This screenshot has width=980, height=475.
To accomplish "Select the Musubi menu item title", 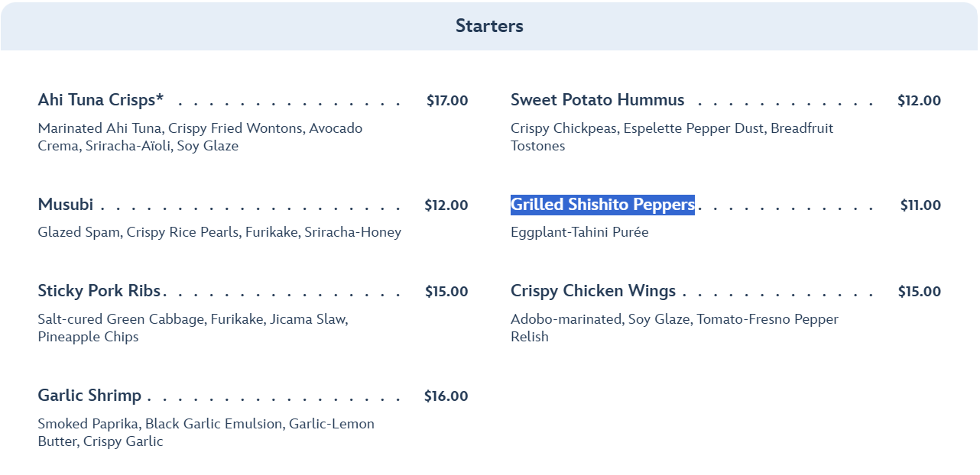I will coord(66,205).
